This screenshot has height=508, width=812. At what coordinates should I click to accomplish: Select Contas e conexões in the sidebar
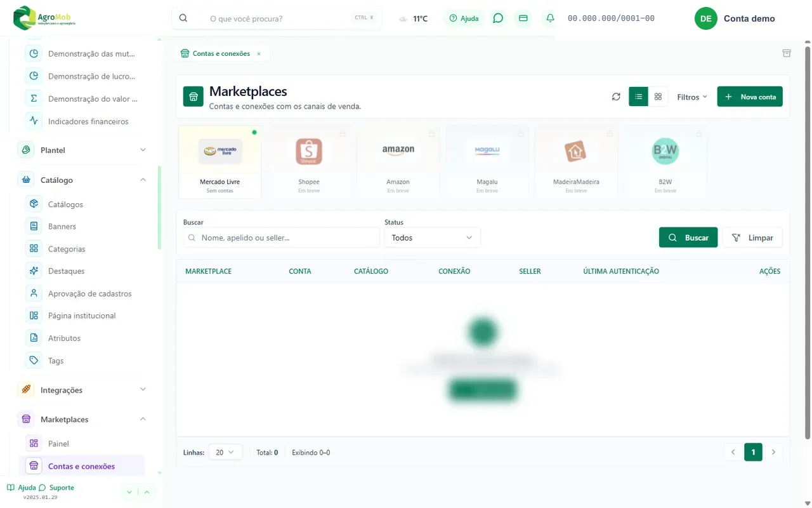81,466
